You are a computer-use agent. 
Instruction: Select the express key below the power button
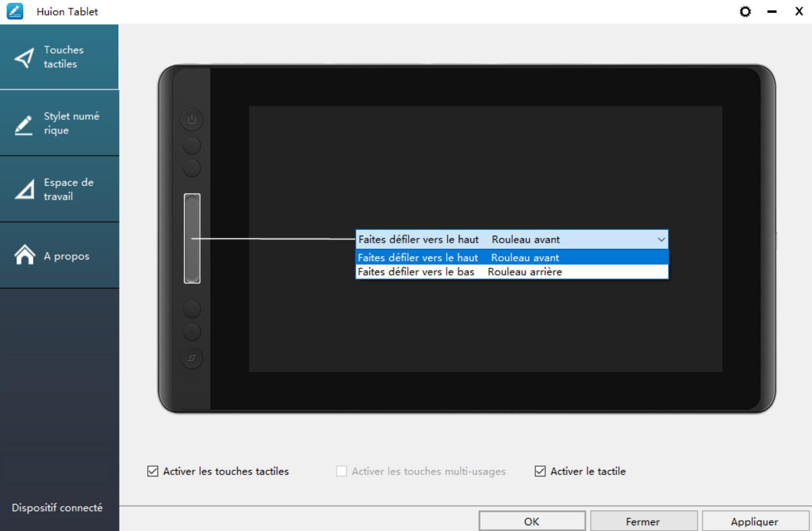click(192, 145)
